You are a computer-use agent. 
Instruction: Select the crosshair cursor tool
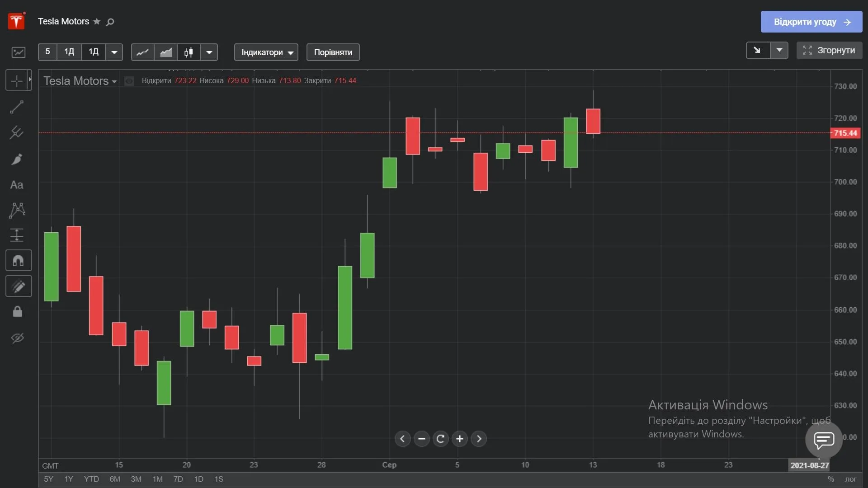tap(16, 81)
